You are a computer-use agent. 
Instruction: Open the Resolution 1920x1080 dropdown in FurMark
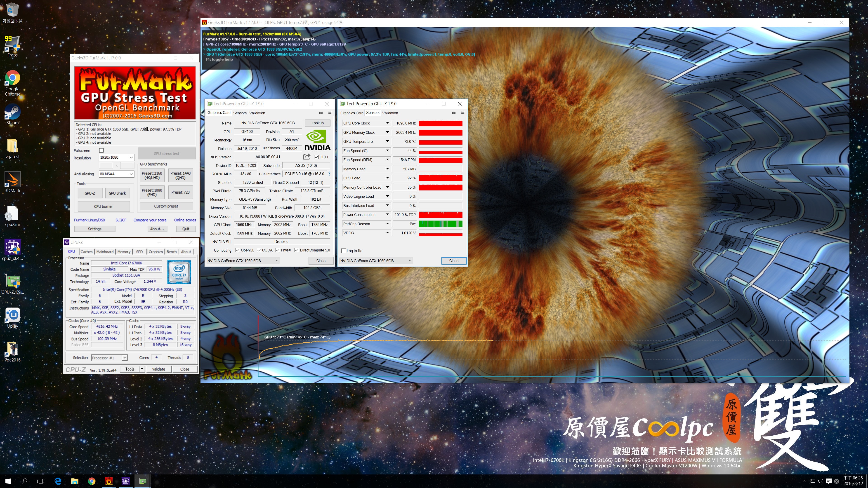[x=117, y=157]
